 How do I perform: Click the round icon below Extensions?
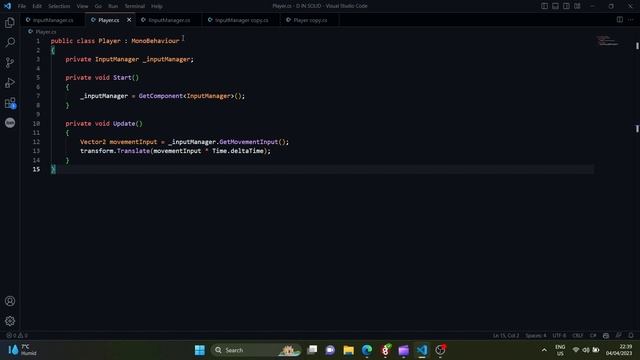(10, 122)
